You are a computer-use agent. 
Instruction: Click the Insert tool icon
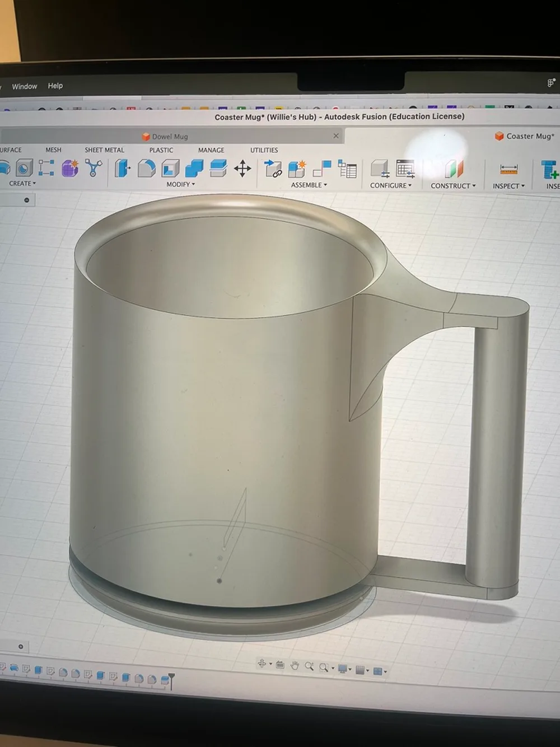point(550,170)
